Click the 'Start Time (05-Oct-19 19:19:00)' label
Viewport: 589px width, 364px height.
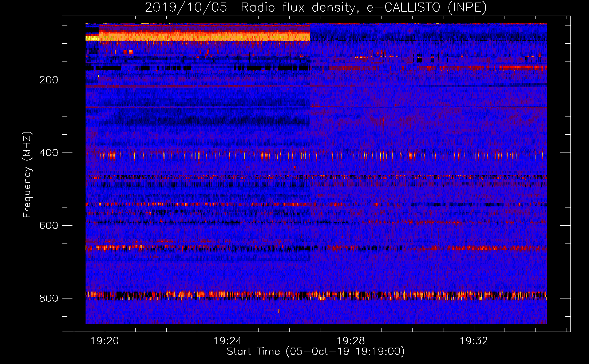[316, 352]
